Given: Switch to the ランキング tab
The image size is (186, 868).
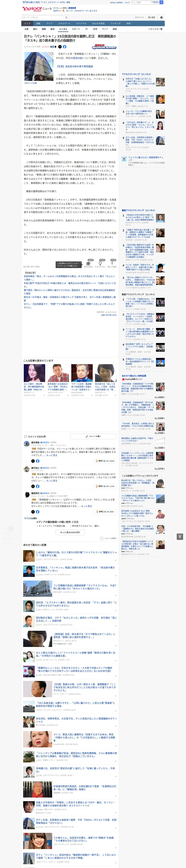Looking at the screenshot, I should click(115, 24).
